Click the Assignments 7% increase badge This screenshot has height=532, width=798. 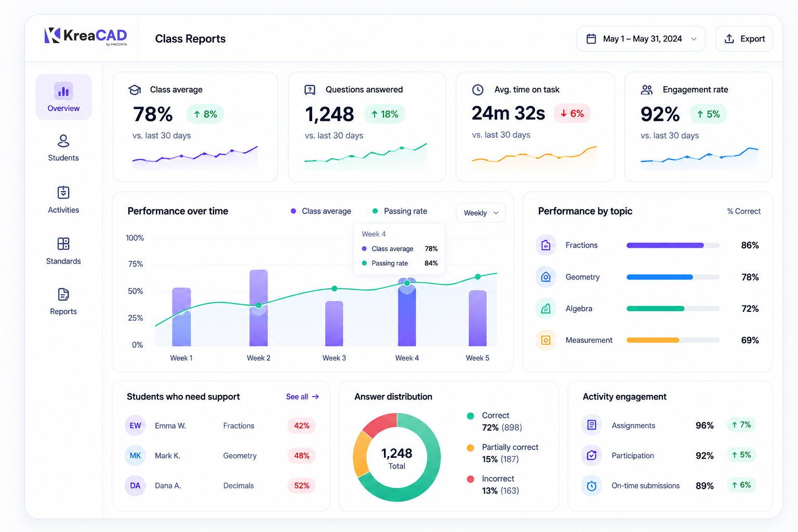[741, 425]
